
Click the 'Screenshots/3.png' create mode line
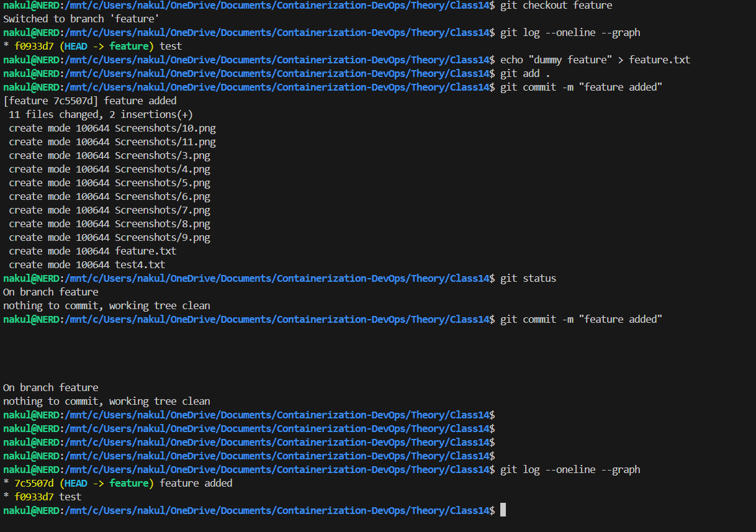pos(110,156)
